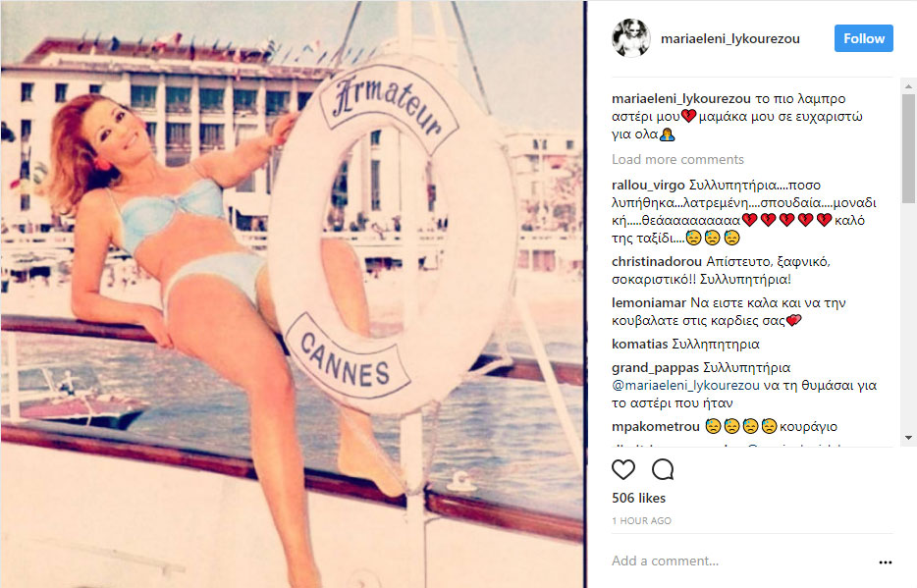Visit christinadorou's profile

point(656,261)
